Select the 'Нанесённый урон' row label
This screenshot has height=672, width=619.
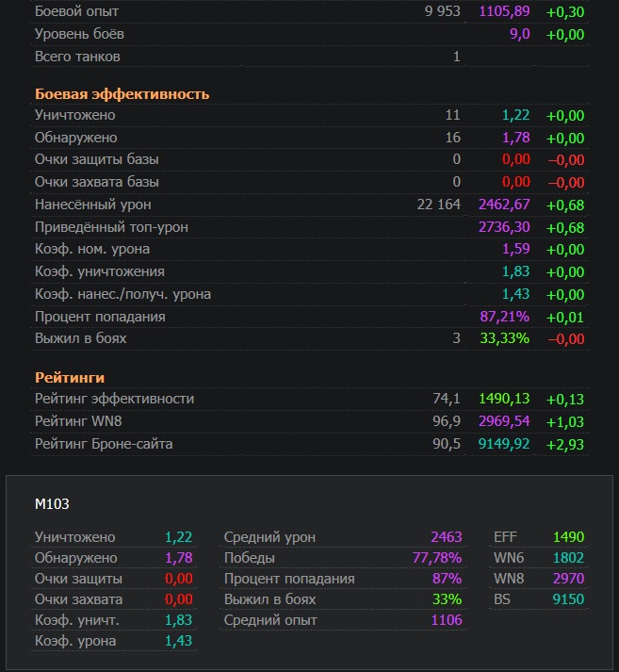coord(92,205)
